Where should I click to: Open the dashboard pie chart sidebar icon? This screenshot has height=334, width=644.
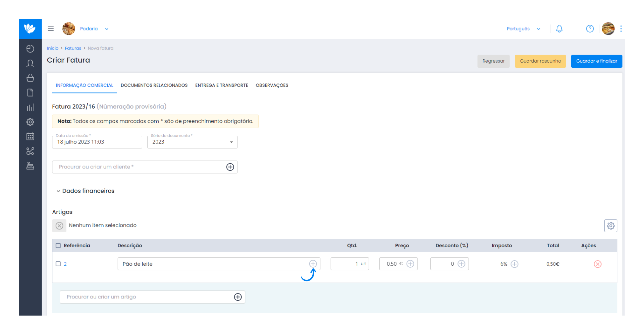click(x=30, y=49)
